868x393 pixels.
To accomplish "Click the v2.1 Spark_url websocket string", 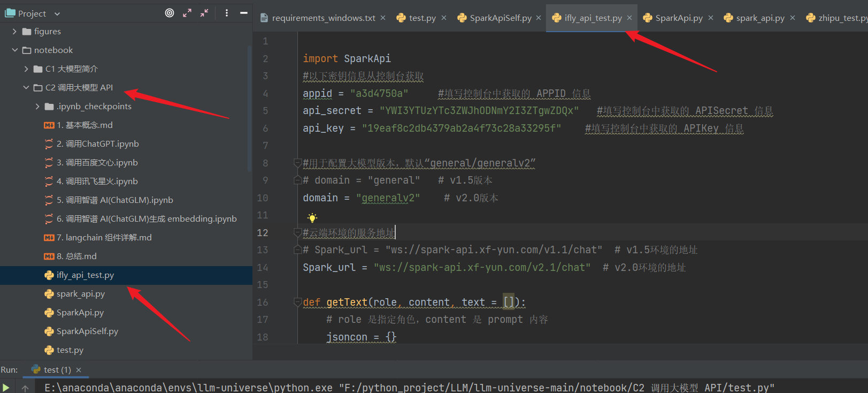I will 482,268.
